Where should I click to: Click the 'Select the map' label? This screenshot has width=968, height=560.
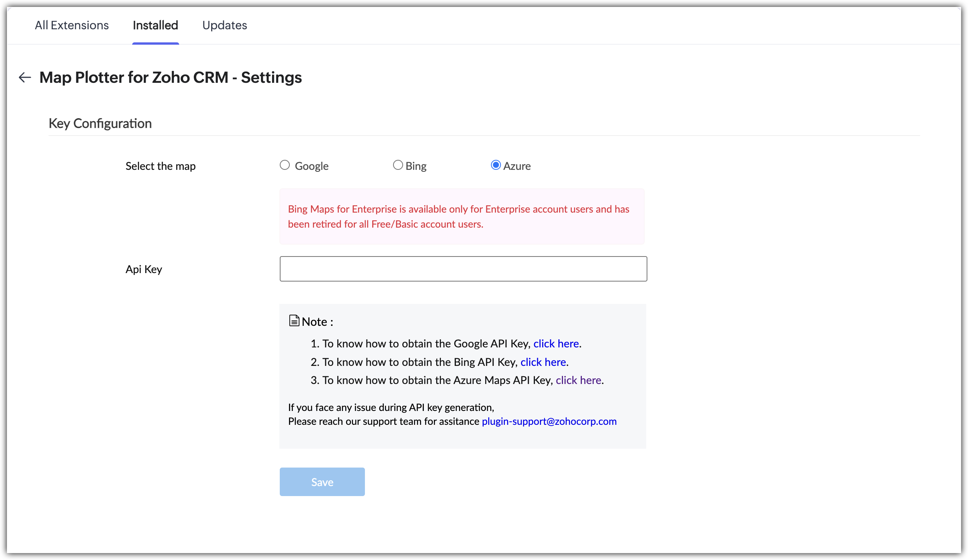click(161, 166)
